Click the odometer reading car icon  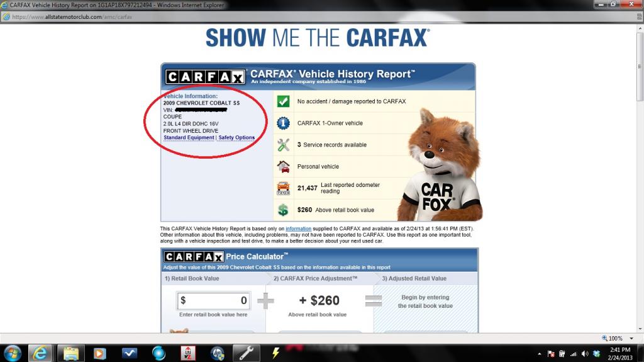tap(283, 188)
